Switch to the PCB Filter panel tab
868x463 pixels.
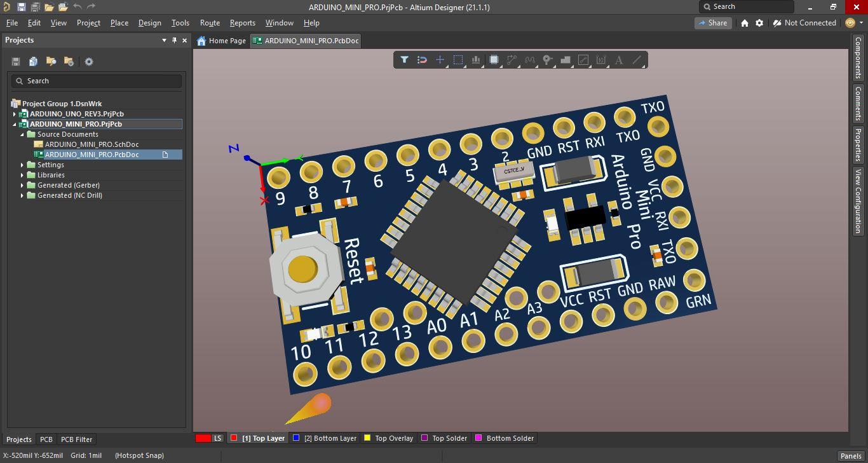pos(76,439)
